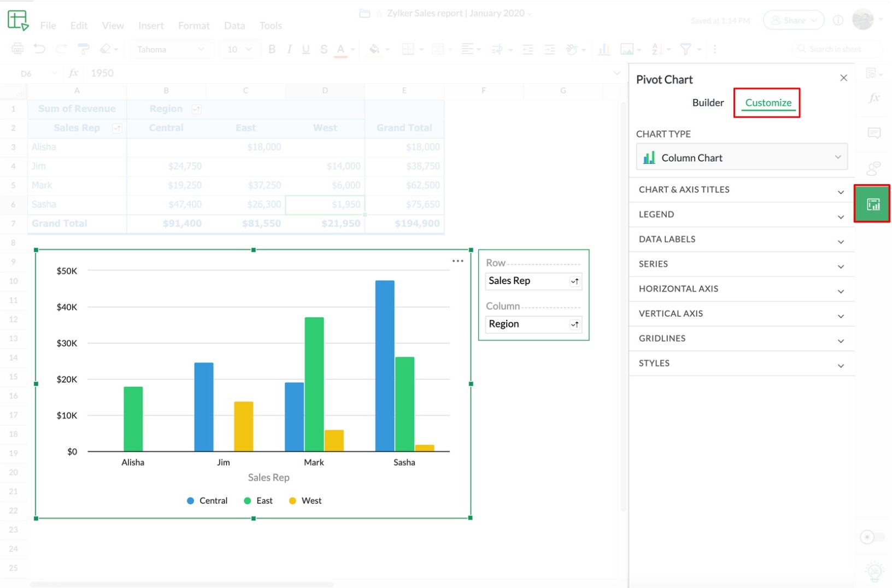Expand the Data Labels section
Screen dimensions: 892x588
click(x=742, y=239)
